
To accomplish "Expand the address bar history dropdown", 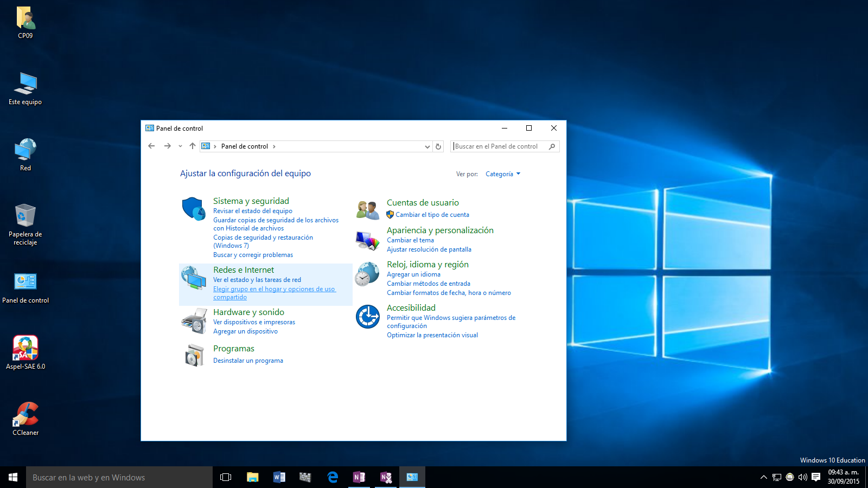I will [x=427, y=146].
